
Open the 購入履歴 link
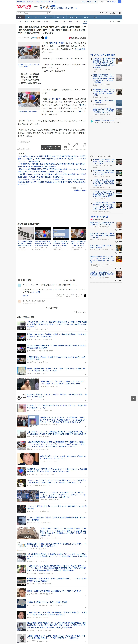112,13
